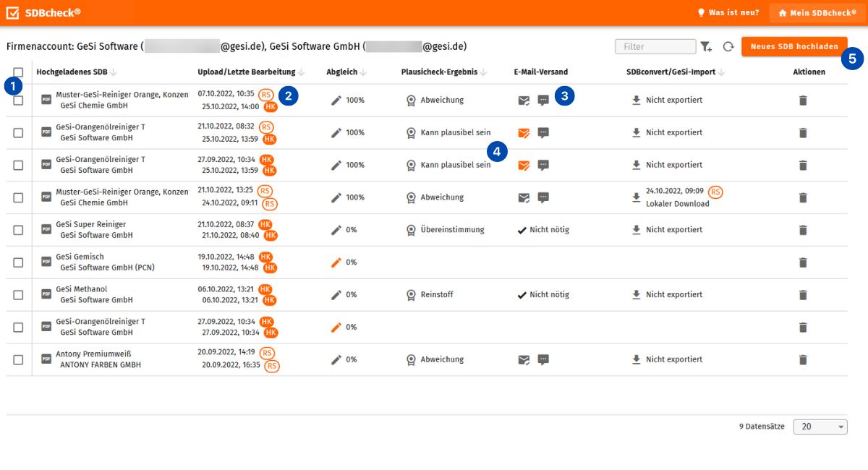Click the "Neues SDB hochladen" button
The width and height of the screenshot is (868, 470).
[x=794, y=46]
